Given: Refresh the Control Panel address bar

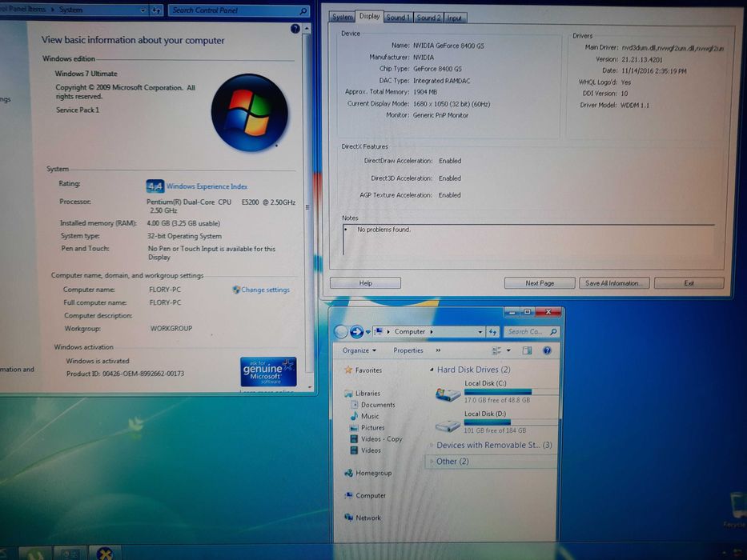Looking at the screenshot, I should pyautogui.click(x=156, y=10).
